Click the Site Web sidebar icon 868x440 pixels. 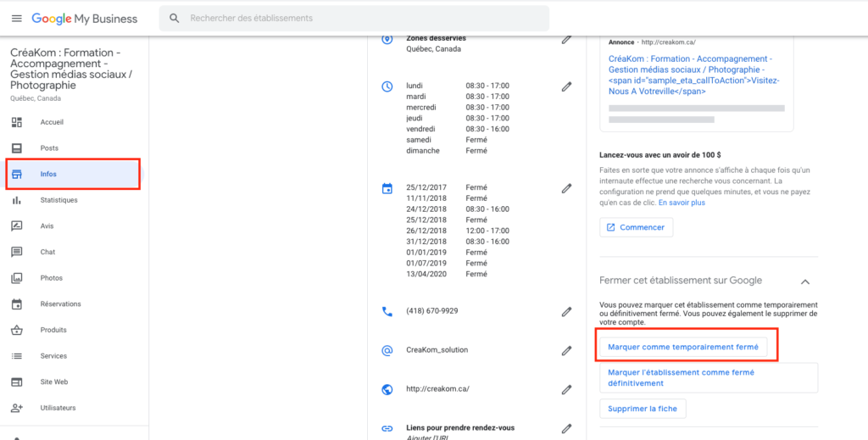(17, 382)
